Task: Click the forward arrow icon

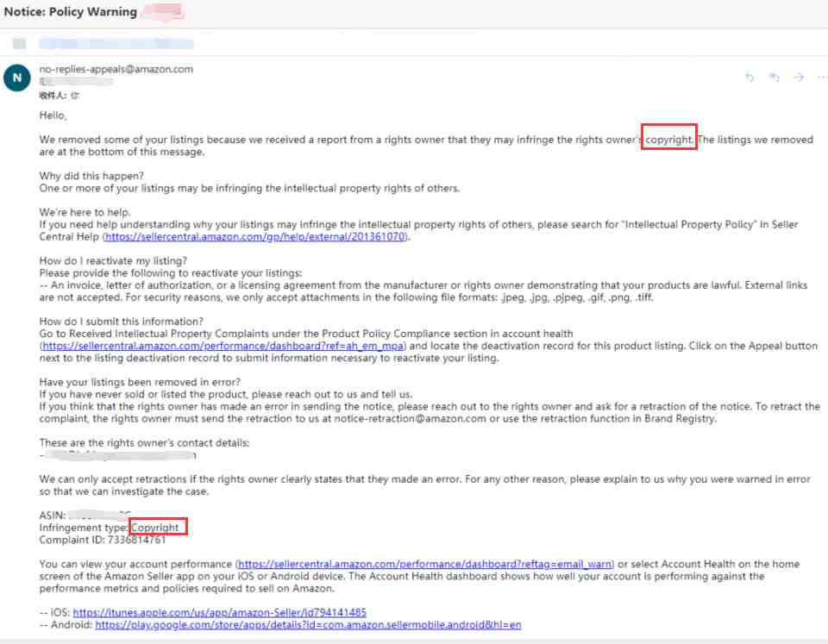Action: (x=799, y=78)
